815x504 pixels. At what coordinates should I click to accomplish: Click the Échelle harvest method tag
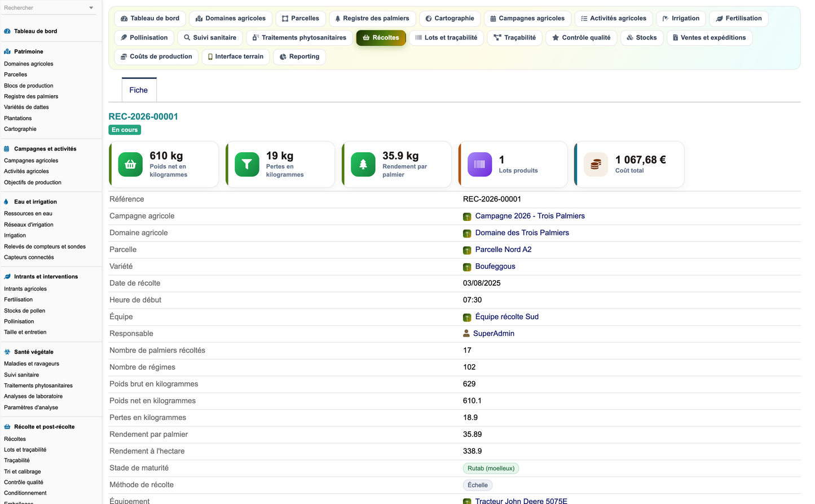[478, 485]
